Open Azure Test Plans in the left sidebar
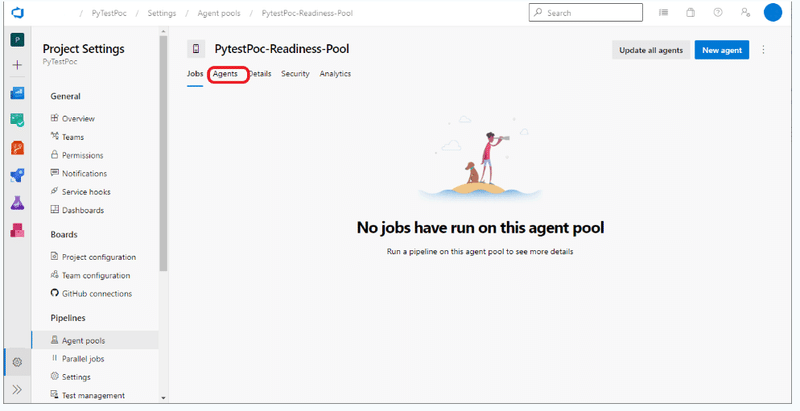The image size is (800, 411). [17, 203]
